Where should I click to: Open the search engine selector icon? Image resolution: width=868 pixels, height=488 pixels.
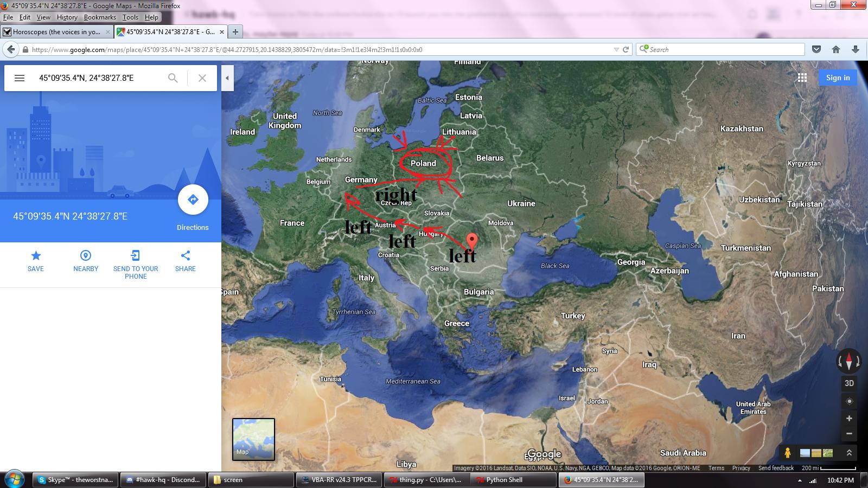tap(643, 49)
